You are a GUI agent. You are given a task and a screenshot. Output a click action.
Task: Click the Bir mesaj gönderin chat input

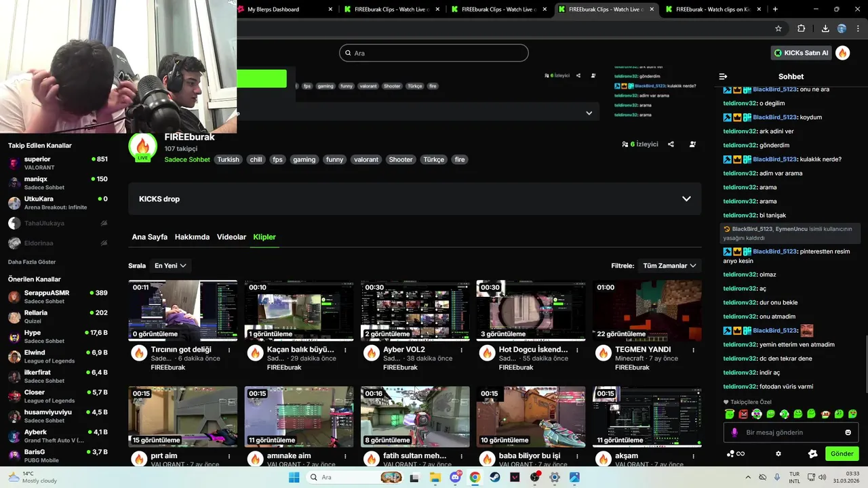tap(791, 432)
